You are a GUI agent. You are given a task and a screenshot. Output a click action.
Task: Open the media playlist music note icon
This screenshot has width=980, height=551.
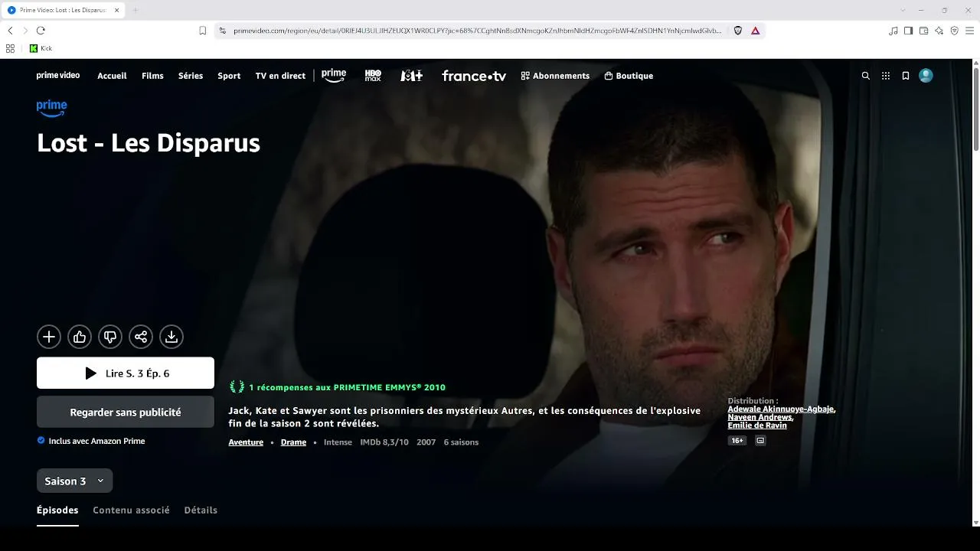pyautogui.click(x=893, y=31)
